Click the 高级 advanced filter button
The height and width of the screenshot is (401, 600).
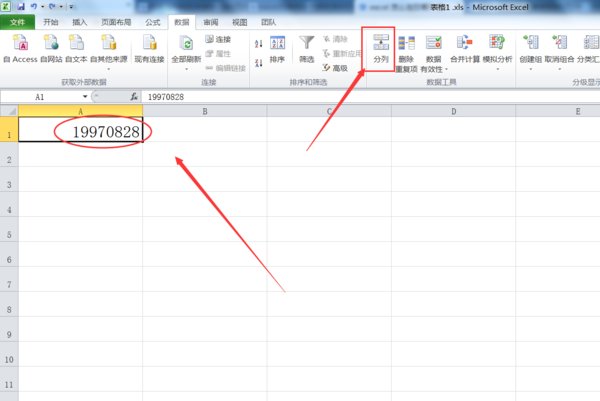[x=335, y=68]
